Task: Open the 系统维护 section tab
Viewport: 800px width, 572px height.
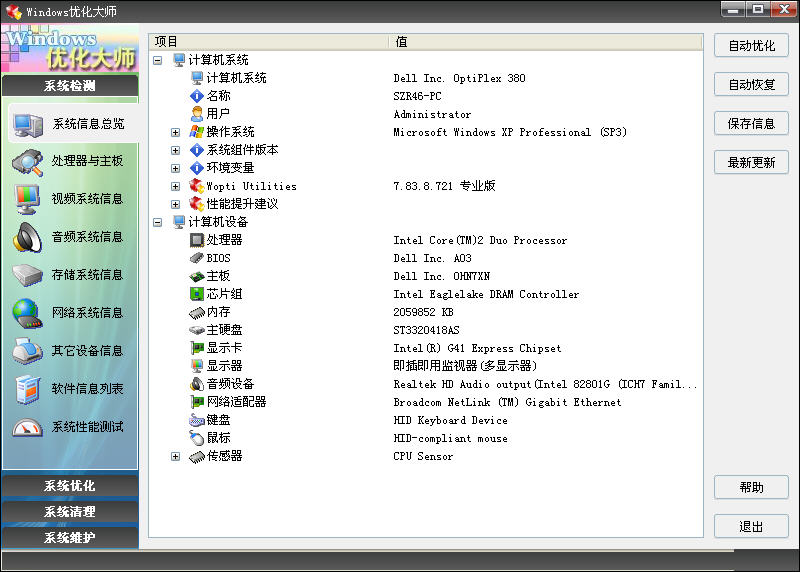Action: click(x=70, y=538)
